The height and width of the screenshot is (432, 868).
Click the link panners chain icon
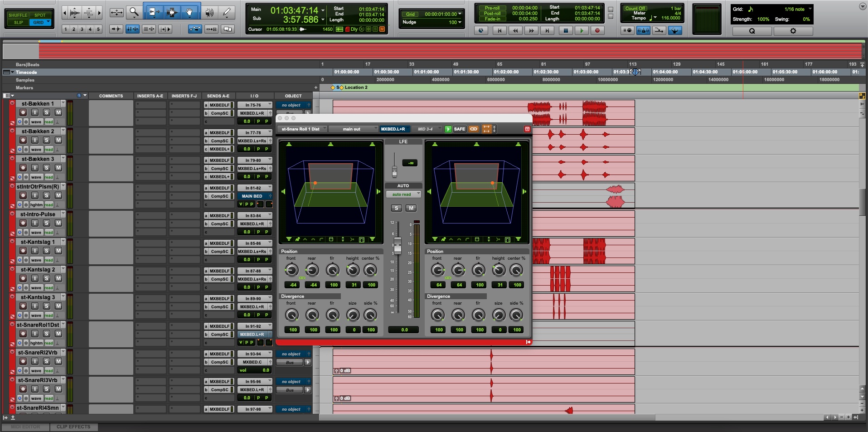tap(474, 129)
